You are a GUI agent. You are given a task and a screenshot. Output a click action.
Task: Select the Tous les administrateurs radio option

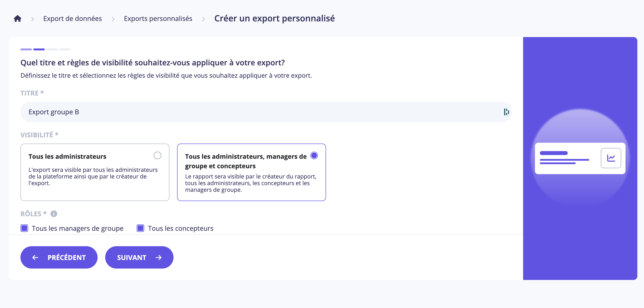click(x=158, y=156)
